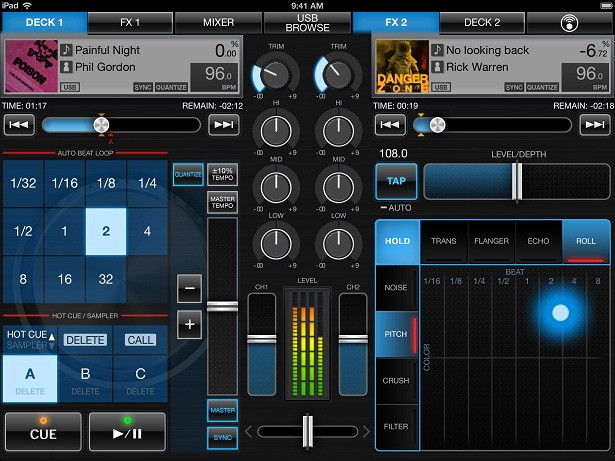The height and width of the screenshot is (461, 615).
Task: Select the 1/8 beat loop pad
Action: tap(105, 183)
